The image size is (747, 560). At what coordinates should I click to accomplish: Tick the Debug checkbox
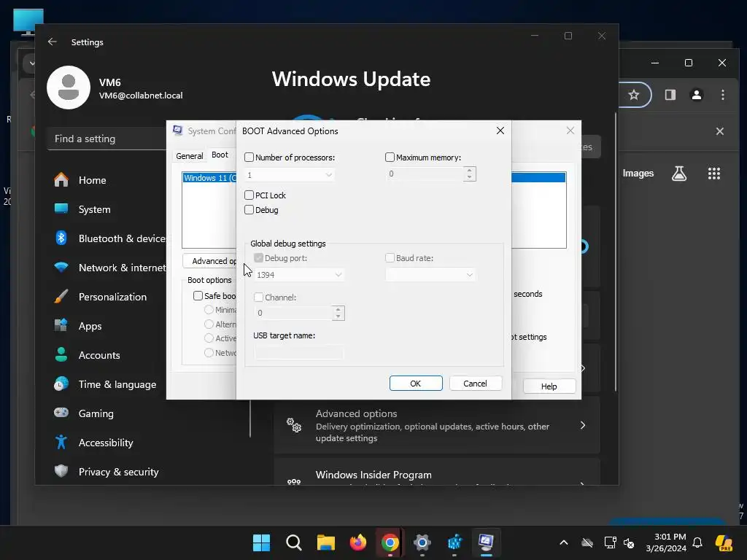tap(249, 209)
